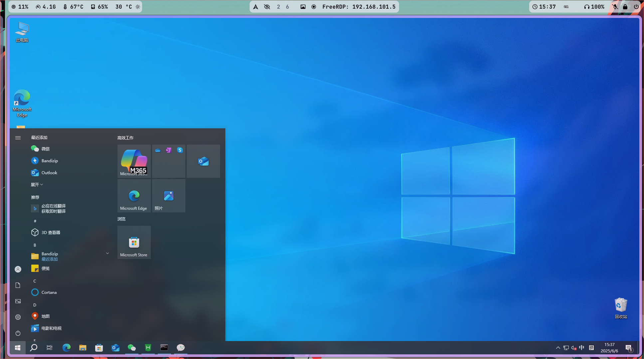The width and height of the screenshot is (644, 359).
Task: Click the muted volume tray icon
Action: [574, 348]
